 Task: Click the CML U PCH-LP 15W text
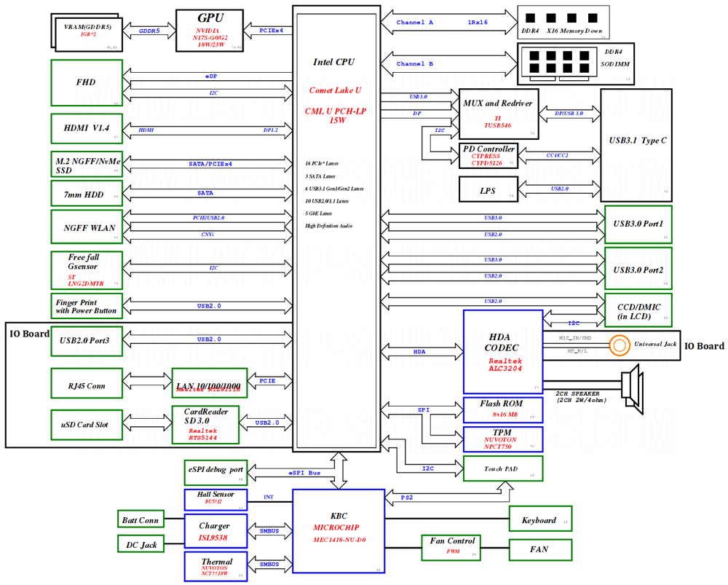click(x=336, y=116)
